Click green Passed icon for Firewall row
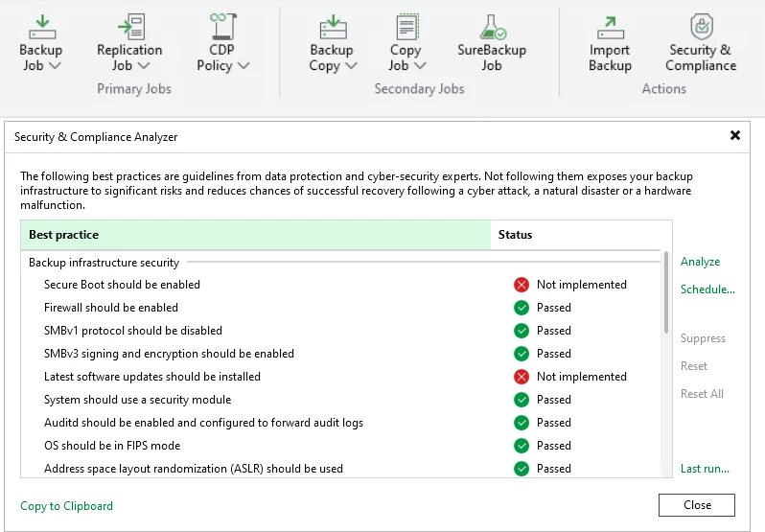 click(522, 308)
